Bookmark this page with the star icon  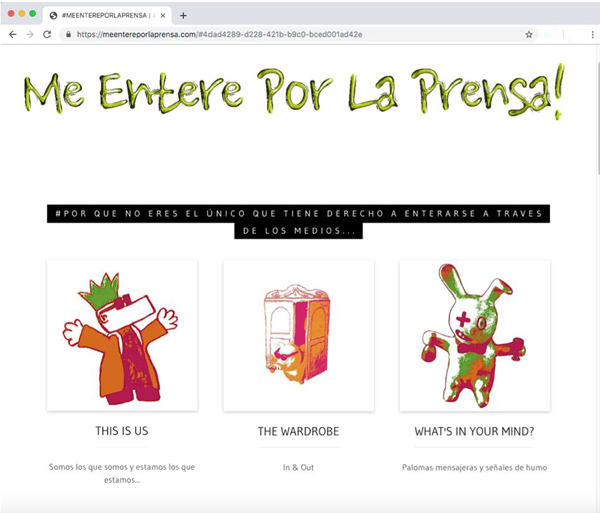(529, 35)
